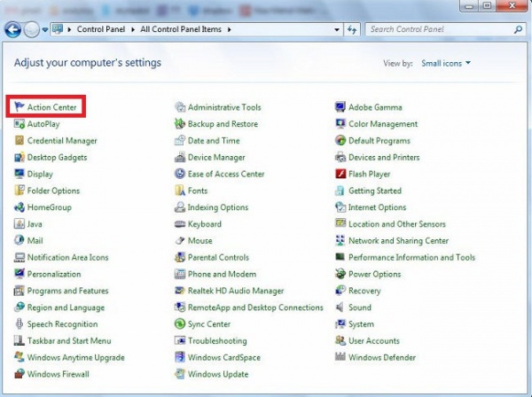
Task: Open Performance Information and Tools link
Action: point(412,257)
